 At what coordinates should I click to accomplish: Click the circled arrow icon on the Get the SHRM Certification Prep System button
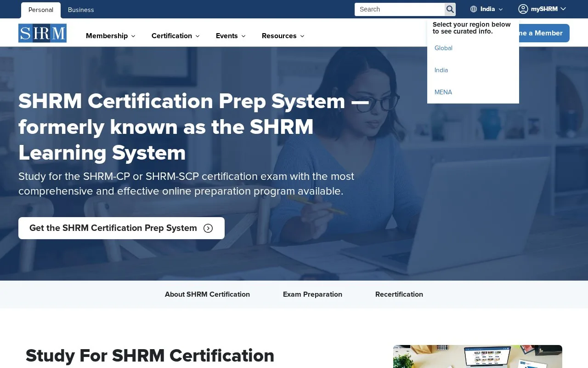click(x=208, y=228)
